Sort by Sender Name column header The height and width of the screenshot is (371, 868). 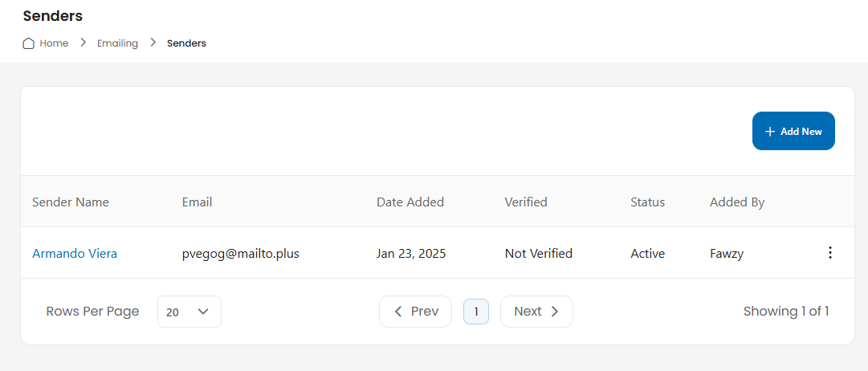click(71, 202)
